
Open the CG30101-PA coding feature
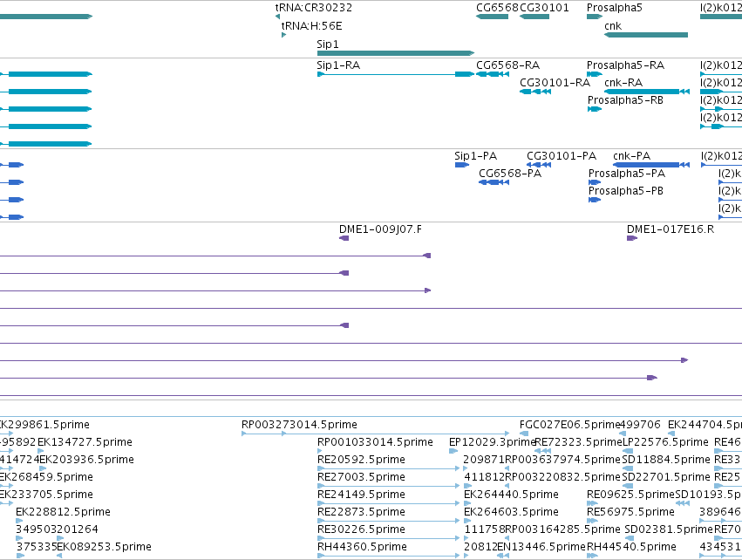coord(539,165)
